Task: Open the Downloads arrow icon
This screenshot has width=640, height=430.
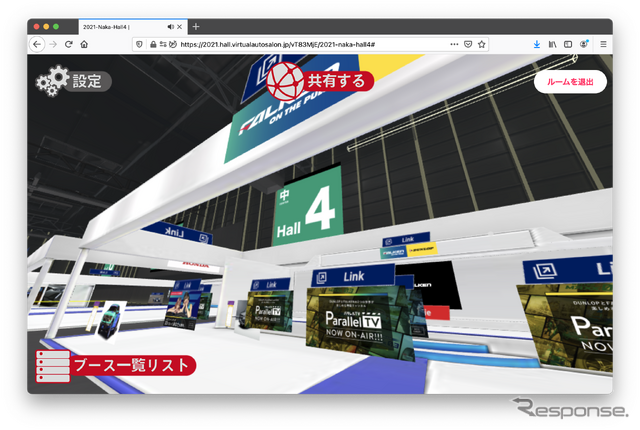Action: pos(537,44)
